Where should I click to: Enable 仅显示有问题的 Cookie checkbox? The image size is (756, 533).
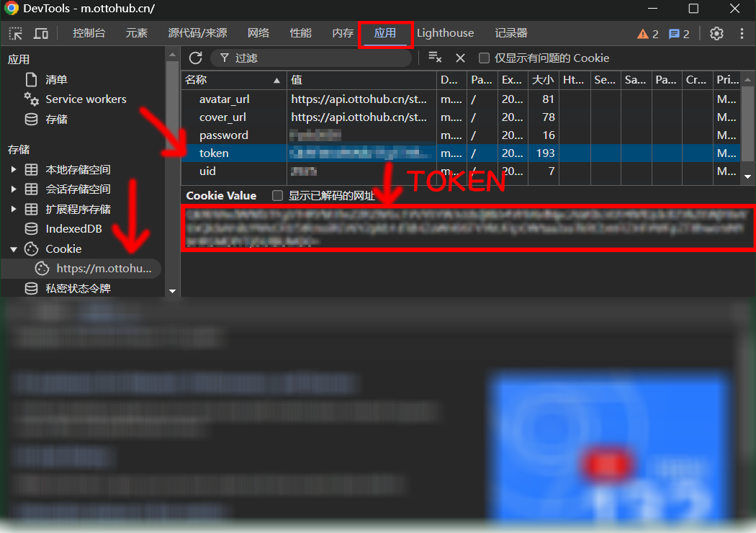[x=485, y=58]
